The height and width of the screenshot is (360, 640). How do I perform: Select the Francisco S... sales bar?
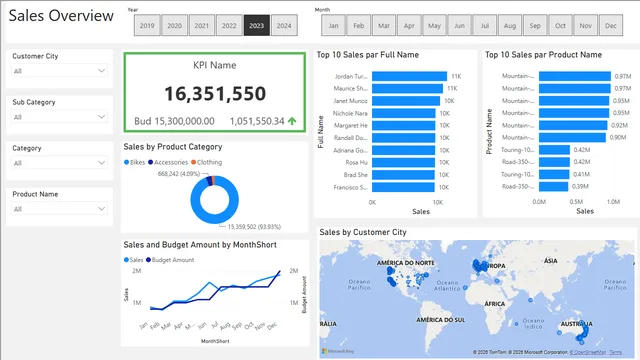coord(403,187)
